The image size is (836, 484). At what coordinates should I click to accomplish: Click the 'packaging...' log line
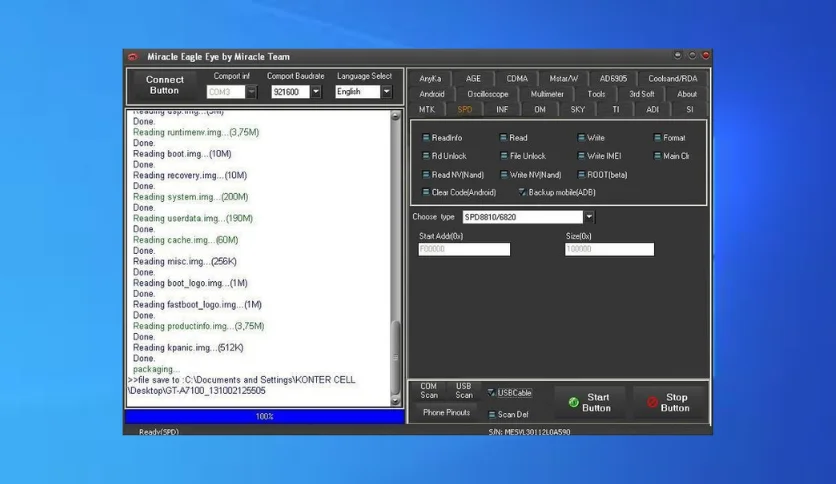click(x=156, y=369)
